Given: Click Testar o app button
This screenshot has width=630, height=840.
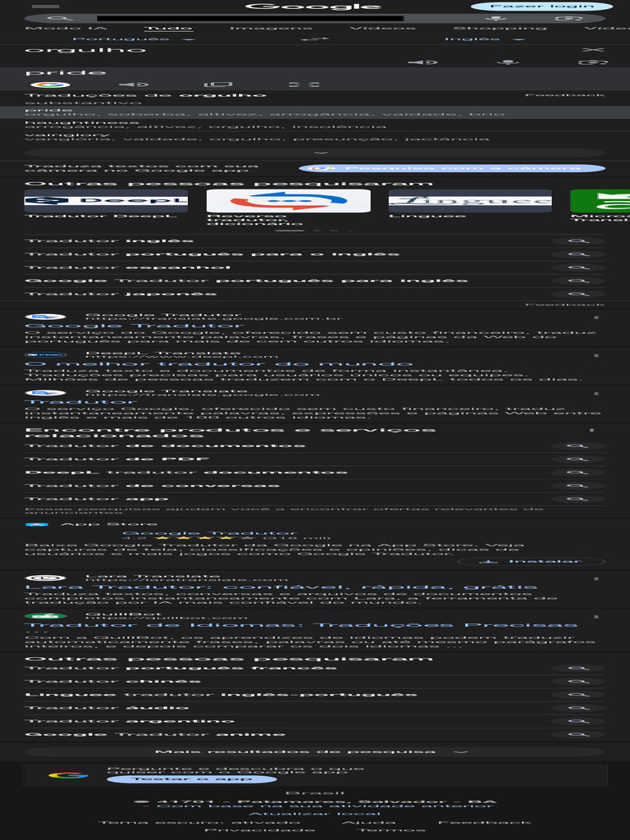Looking at the screenshot, I should click(x=192, y=779).
